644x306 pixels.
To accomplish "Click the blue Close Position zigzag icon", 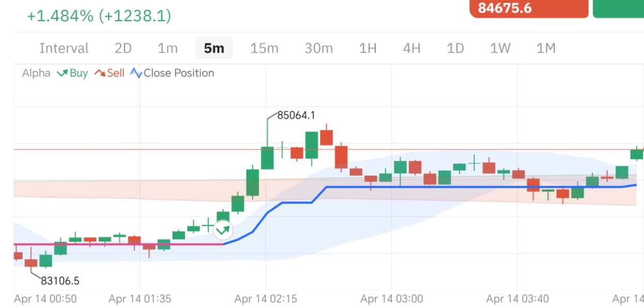I will click(x=136, y=73).
